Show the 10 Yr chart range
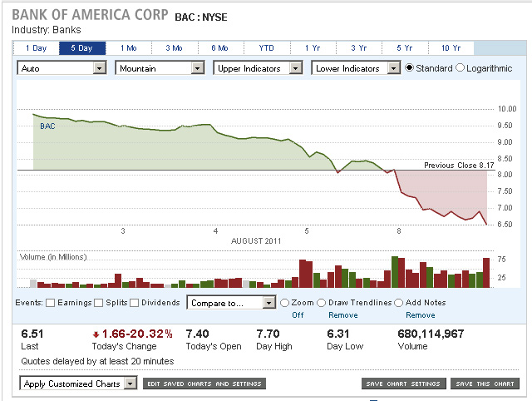Screen dimensions: 532x401 451,48
